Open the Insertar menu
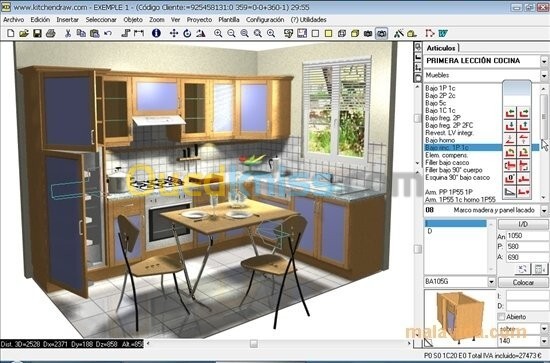 tap(67, 20)
